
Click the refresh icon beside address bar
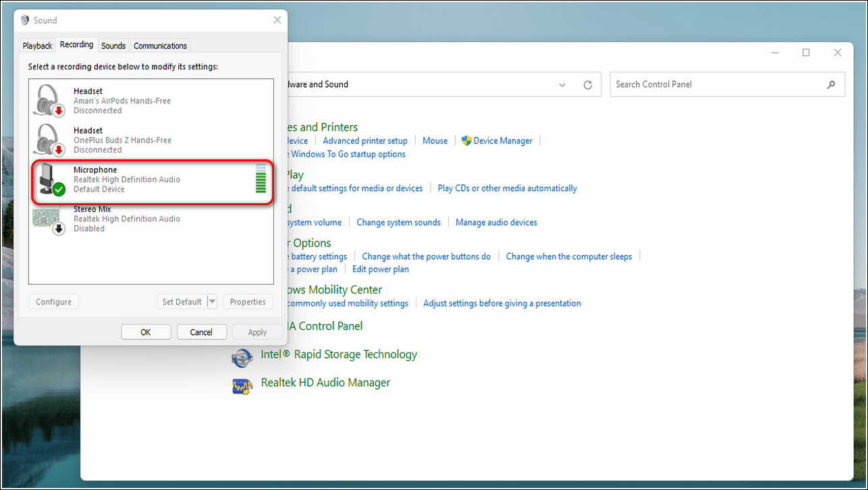point(588,85)
